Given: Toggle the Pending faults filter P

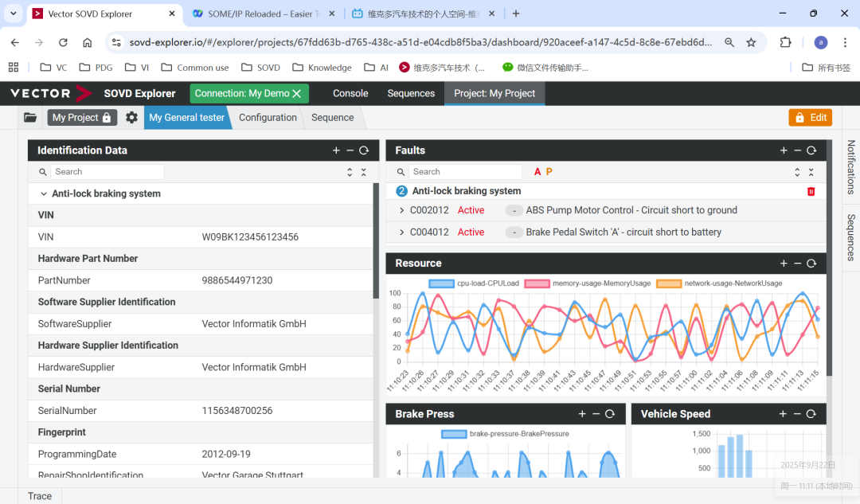Looking at the screenshot, I should (x=549, y=172).
